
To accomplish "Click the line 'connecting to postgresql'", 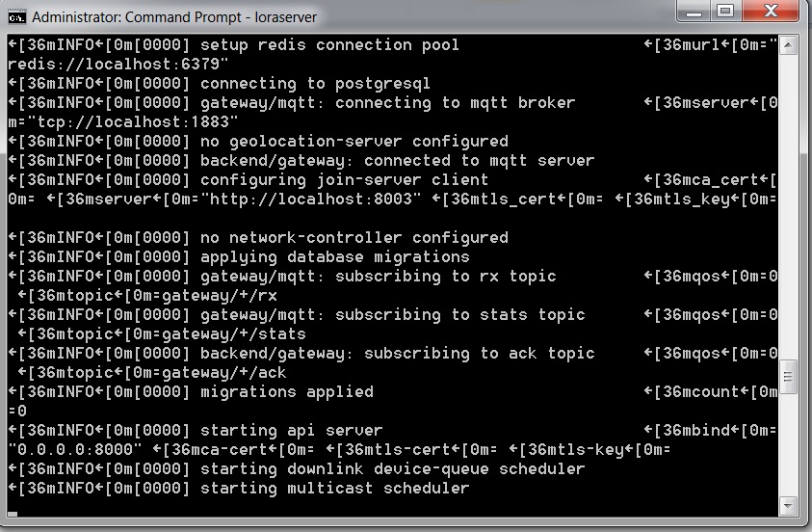I will coord(315,84).
